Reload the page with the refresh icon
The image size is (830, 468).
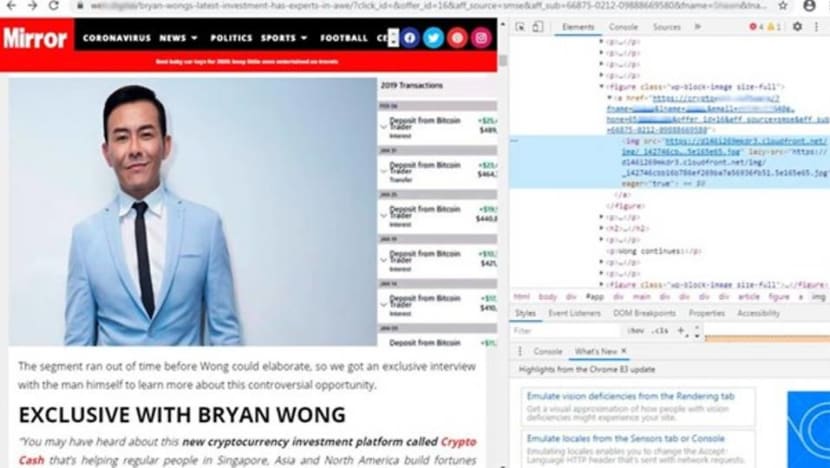click(53, 6)
